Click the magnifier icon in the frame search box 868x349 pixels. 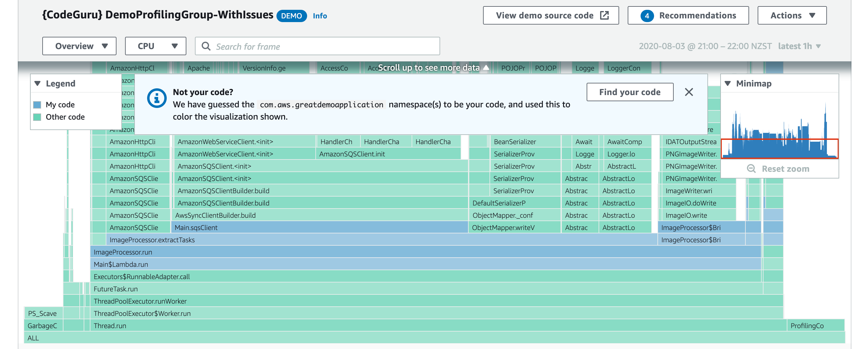(207, 46)
